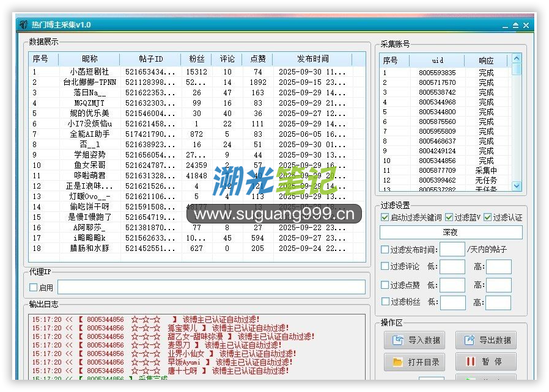Click the import data icon (导入数据)
This screenshot has height=392, width=549.
pyautogui.click(x=398, y=340)
